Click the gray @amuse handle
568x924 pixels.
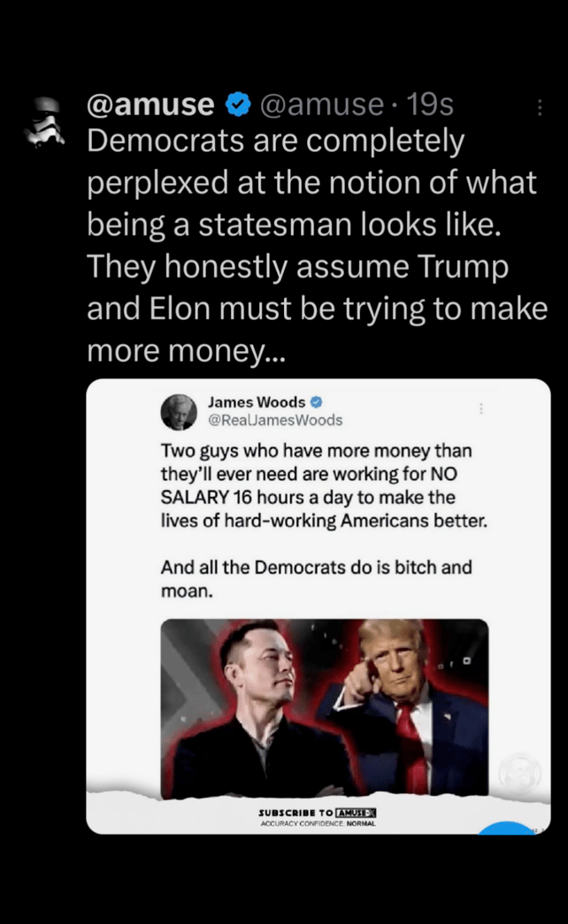click(x=321, y=105)
